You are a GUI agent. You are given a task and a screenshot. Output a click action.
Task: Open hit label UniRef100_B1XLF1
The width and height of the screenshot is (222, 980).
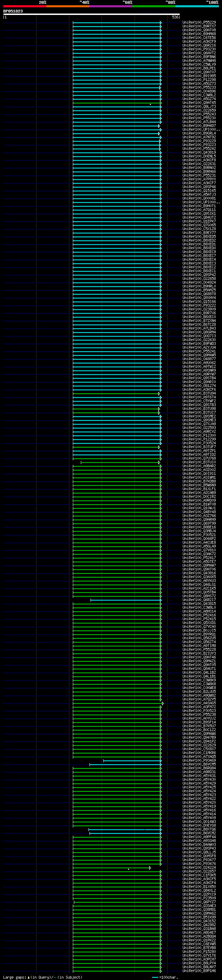coord(199,489)
